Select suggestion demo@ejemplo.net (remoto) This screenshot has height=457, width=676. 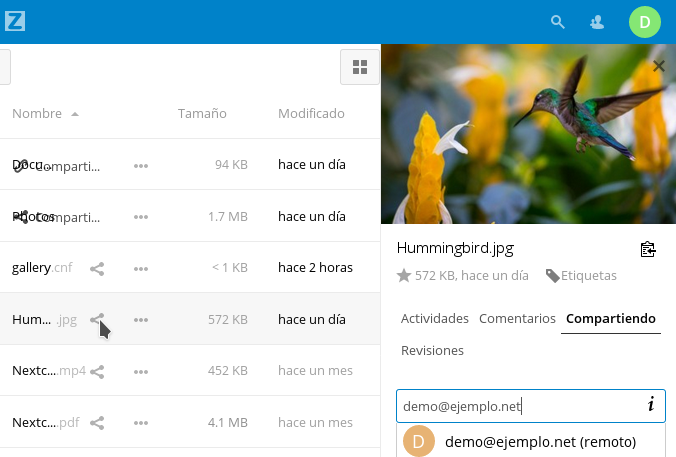pyautogui.click(x=531, y=441)
